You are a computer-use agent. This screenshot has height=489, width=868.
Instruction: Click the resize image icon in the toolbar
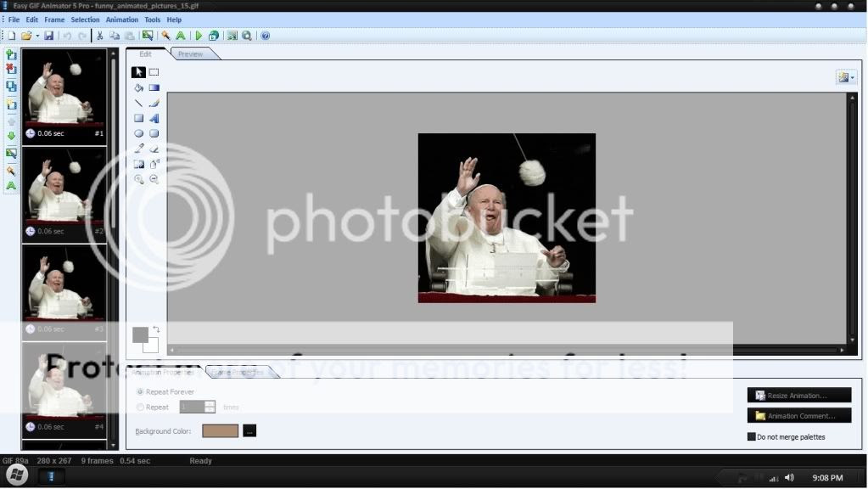(x=232, y=36)
